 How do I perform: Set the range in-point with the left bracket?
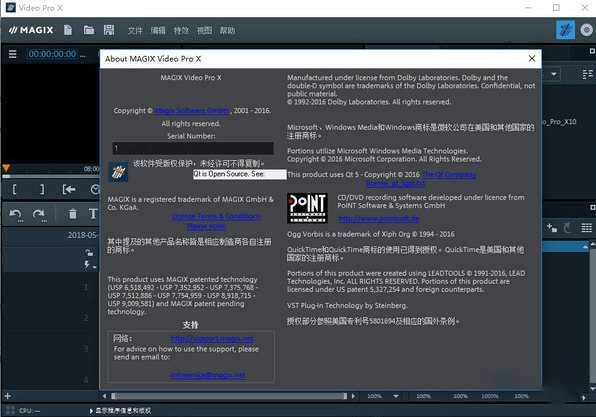[x=14, y=189]
